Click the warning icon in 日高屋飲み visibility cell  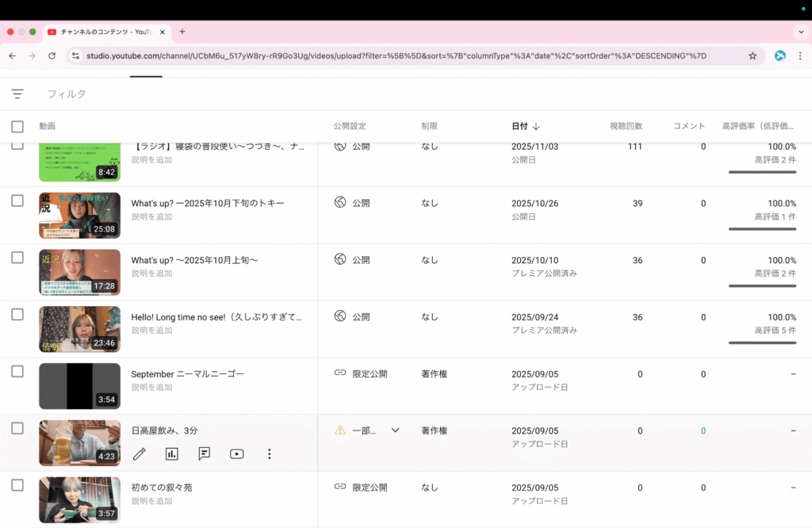point(340,430)
